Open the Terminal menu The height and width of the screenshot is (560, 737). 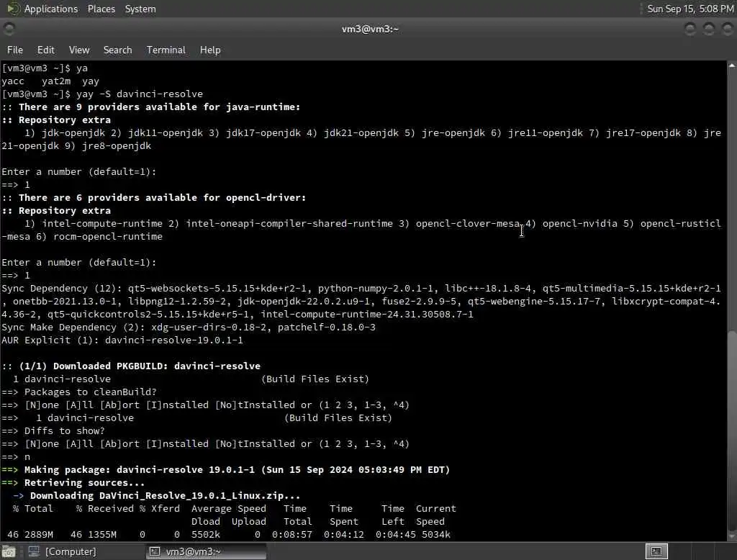click(166, 50)
